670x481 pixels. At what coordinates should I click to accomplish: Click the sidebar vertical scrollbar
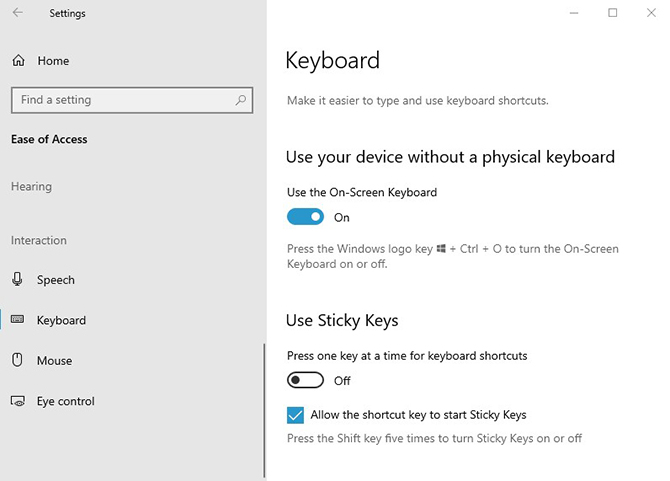(264, 410)
